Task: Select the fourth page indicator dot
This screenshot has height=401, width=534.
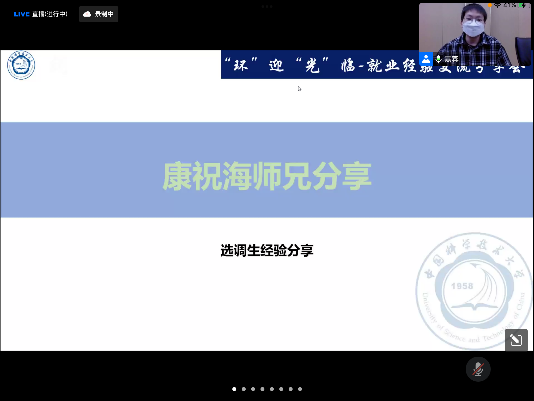Action: pyautogui.click(x=262, y=389)
